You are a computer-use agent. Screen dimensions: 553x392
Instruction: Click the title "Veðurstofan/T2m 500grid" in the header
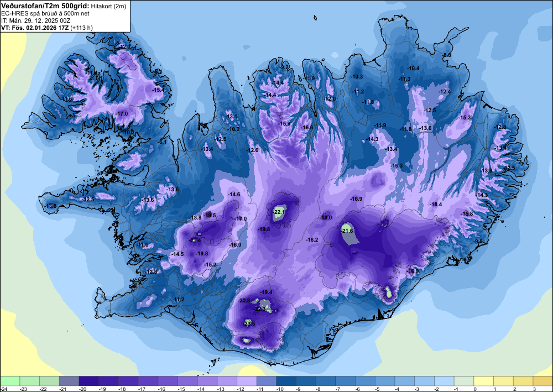pyautogui.click(x=45, y=6)
